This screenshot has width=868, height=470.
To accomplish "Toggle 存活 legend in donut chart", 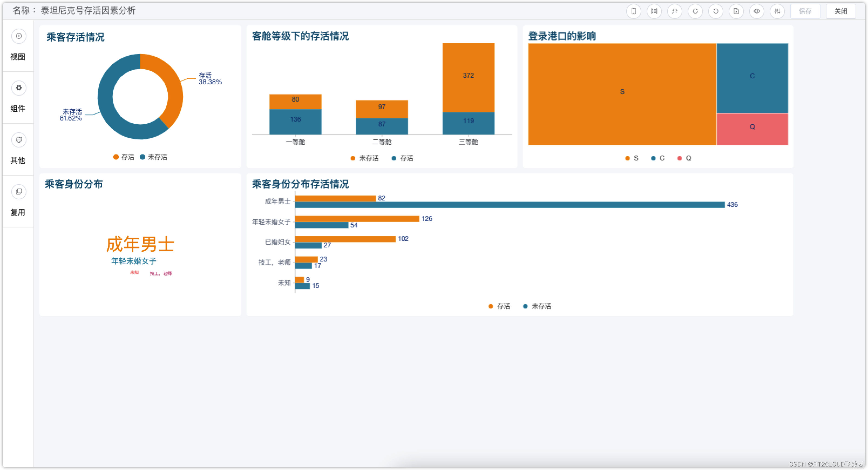I will coord(124,157).
